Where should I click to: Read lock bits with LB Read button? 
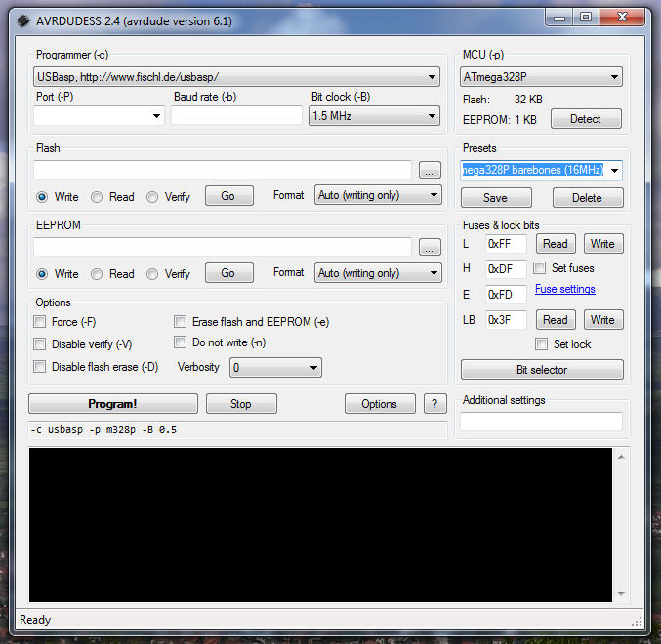556,320
